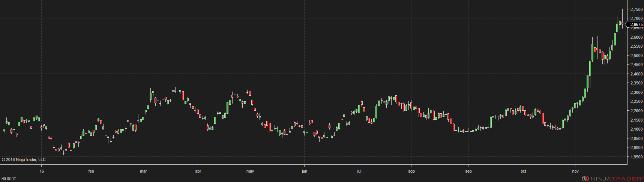This screenshot has height=182, width=644.
Task: Click the 'oct' month label on time axis
Action: point(523,171)
